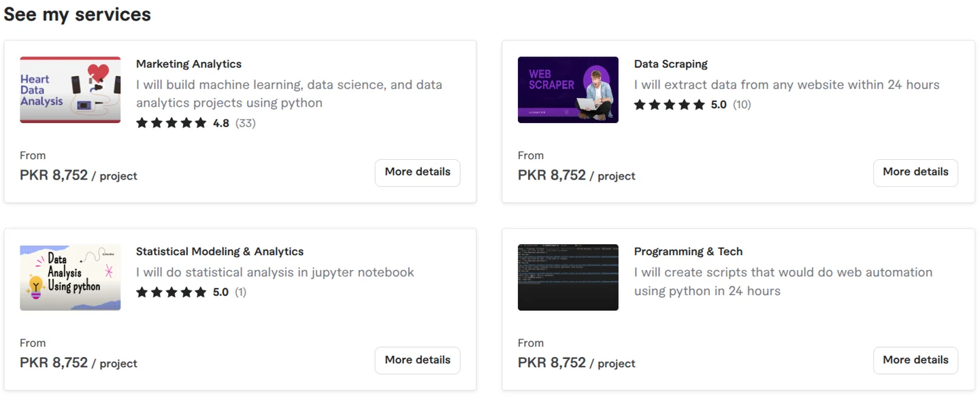Select the machine learning projects description text

point(289,94)
